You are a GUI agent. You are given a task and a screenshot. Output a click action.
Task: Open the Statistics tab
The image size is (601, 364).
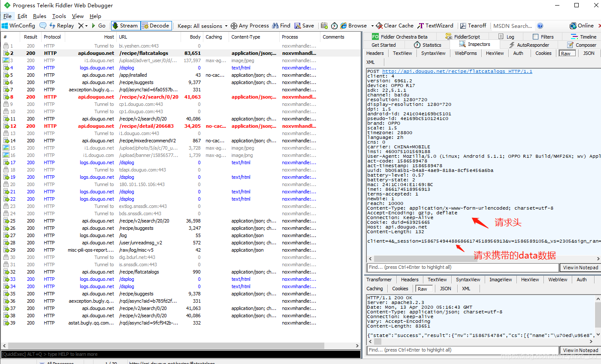pos(427,45)
